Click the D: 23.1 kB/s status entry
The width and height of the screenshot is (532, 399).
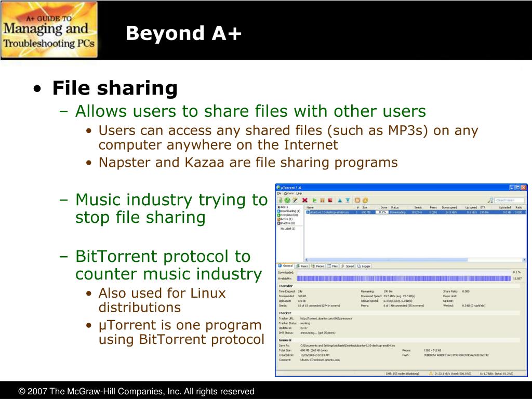(453, 374)
